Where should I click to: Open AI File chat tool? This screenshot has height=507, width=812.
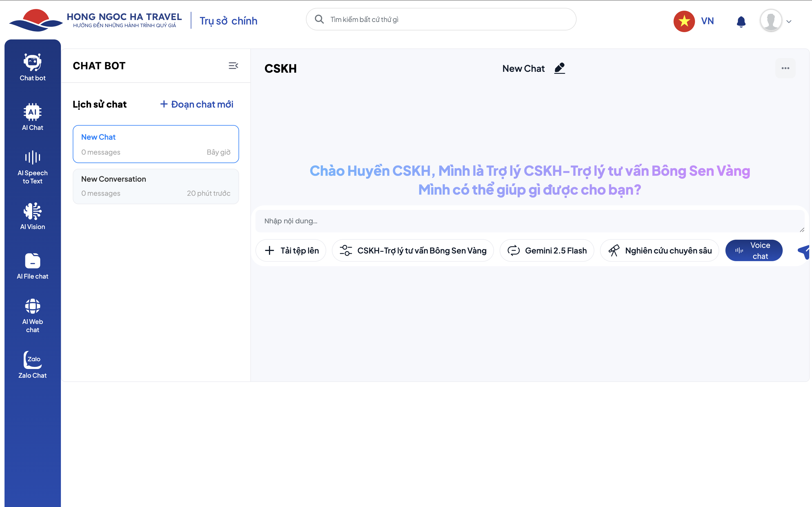[32, 266]
